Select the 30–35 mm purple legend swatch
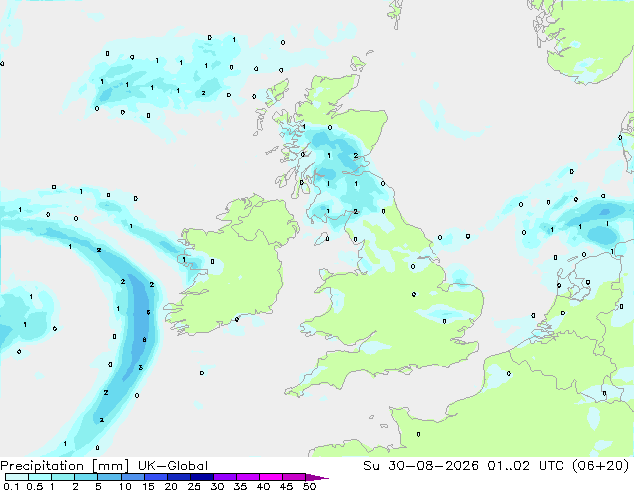Image resolution: width=634 pixels, height=490 pixels. pyautogui.click(x=225, y=477)
